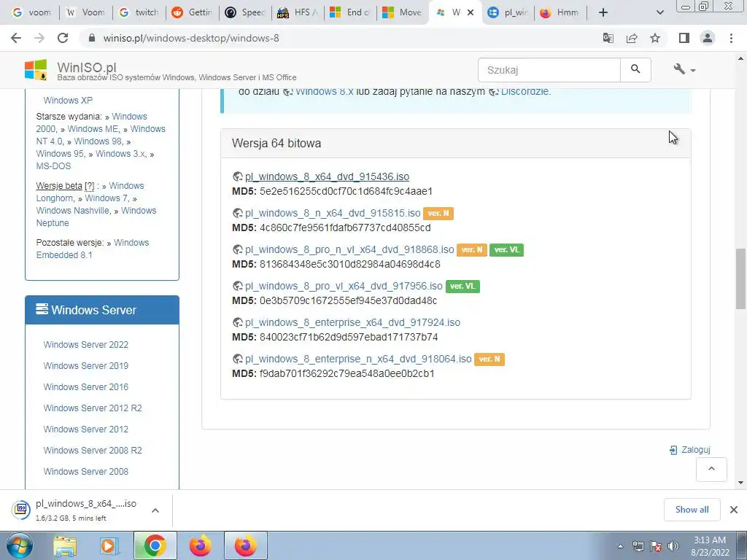
Task: Open Windows Start button
Action: click(20, 545)
